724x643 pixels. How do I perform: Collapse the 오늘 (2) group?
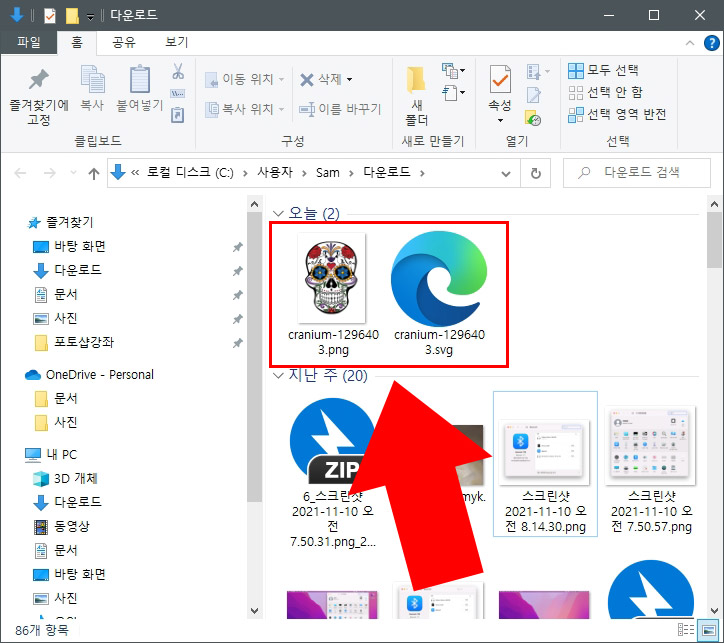click(x=278, y=214)
